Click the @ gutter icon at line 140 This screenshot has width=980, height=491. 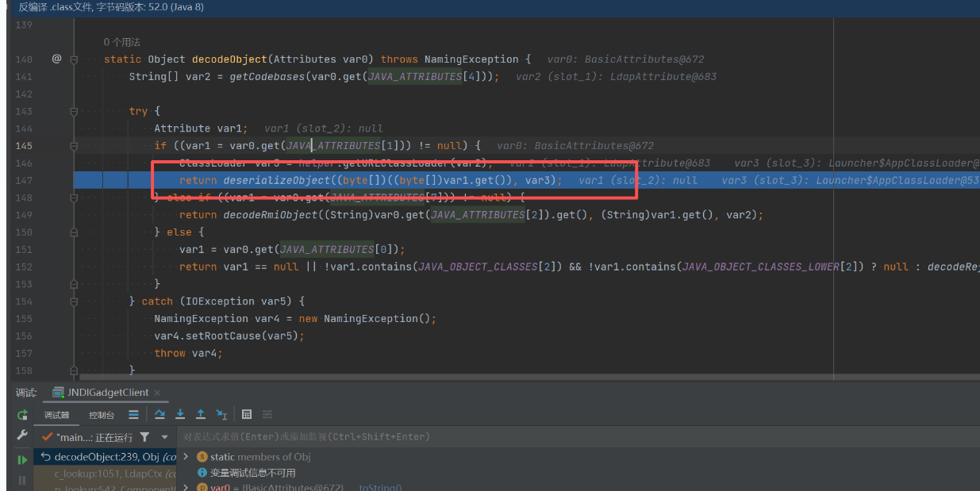click(56, 59)
